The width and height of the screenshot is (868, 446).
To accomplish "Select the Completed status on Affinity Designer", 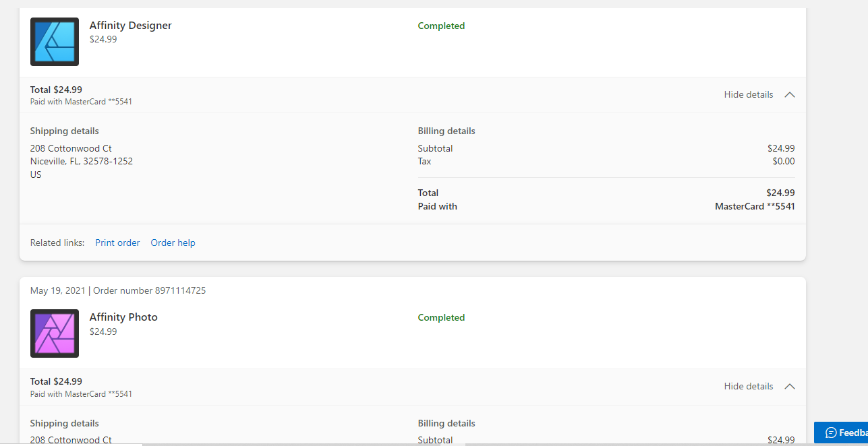I will [x=441, y=26].
